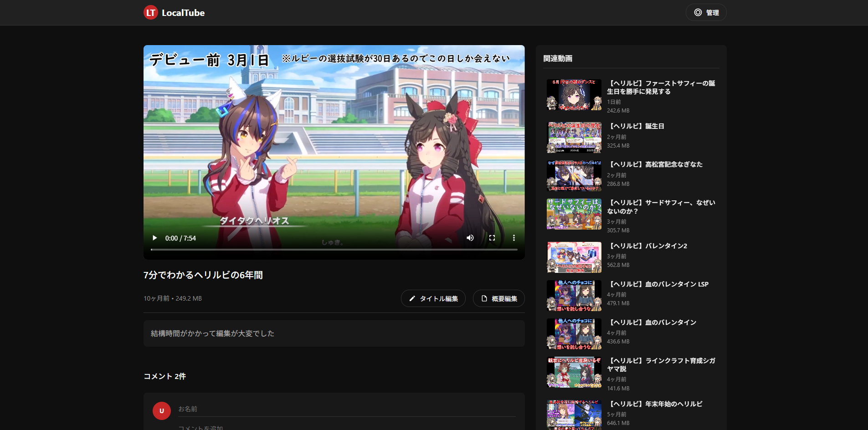Click the 0:00 / 7:54 time display

(x=180, y=238)
